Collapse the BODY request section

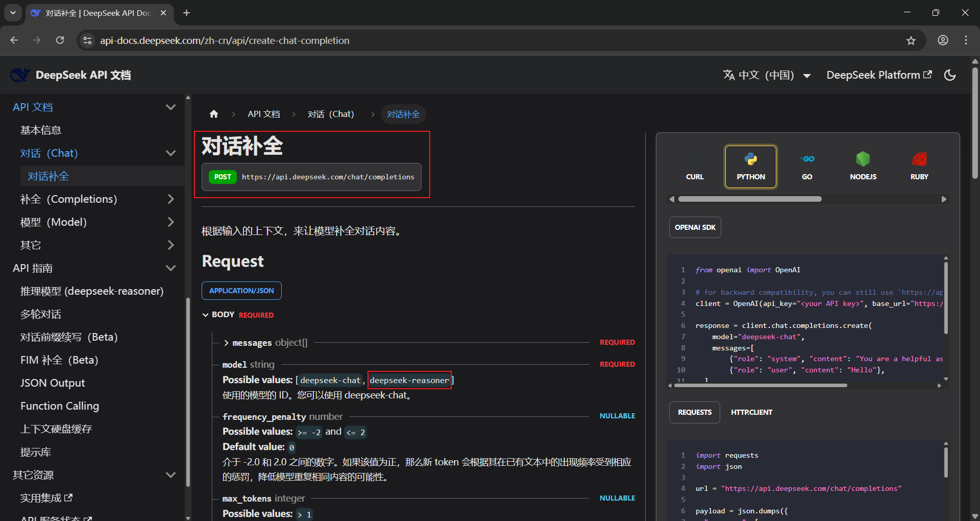pyautogui.click(x=205, y=315)
